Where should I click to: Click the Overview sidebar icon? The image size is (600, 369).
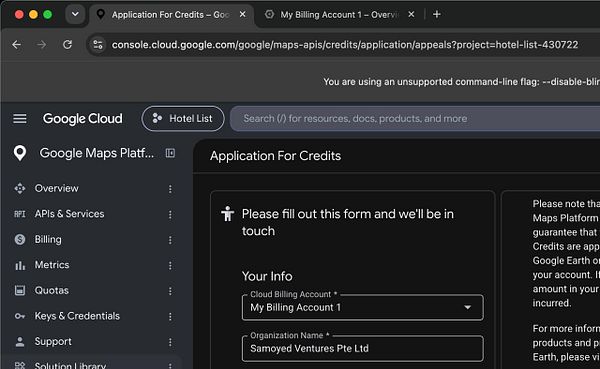point(20,188)
